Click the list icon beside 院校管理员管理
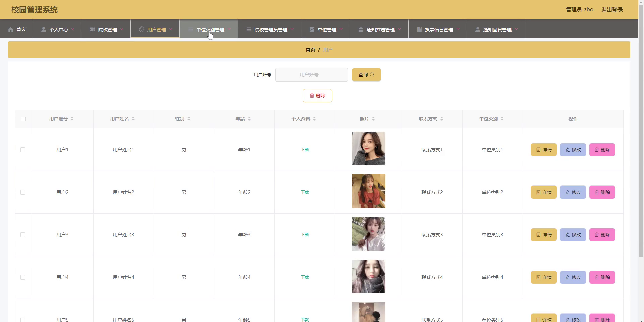644x322 pixels. [249, 29]
